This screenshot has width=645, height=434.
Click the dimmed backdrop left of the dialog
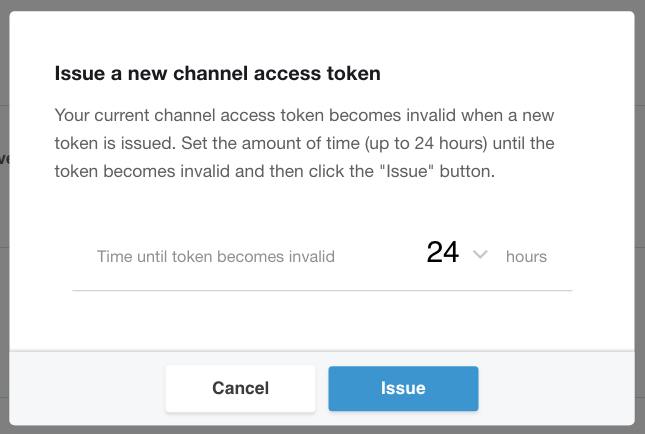click(x=4, y=220)
